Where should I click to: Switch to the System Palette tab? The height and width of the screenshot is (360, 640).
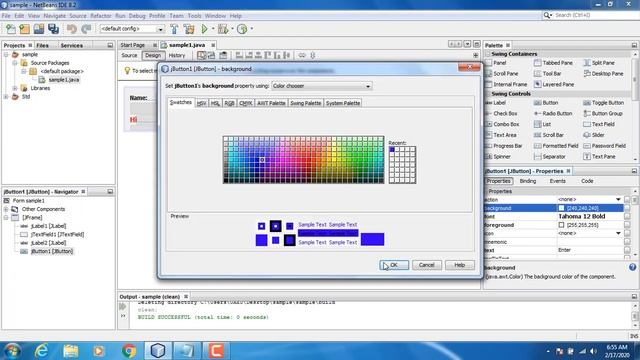(x=343, y=103)
